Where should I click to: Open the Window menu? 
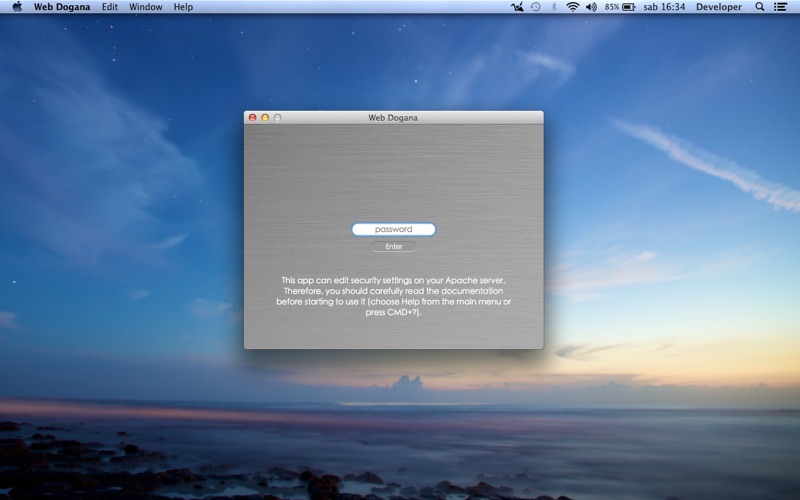click(x=145, y=7)
